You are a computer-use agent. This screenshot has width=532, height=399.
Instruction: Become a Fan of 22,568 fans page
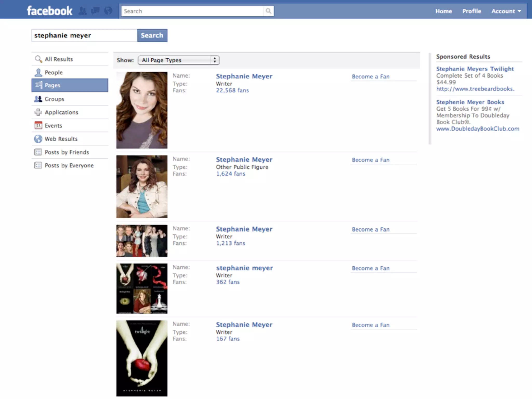[370, 77]
